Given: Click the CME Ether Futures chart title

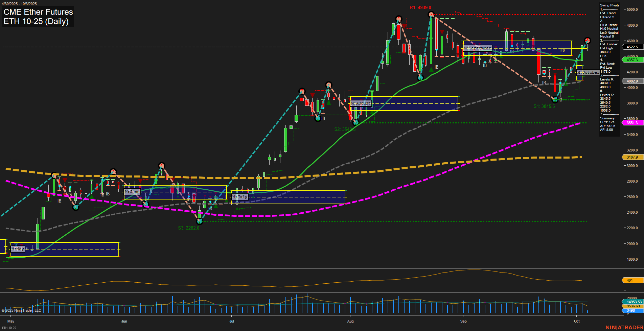Looking at the screenshot, I should [x=38, y=12].
